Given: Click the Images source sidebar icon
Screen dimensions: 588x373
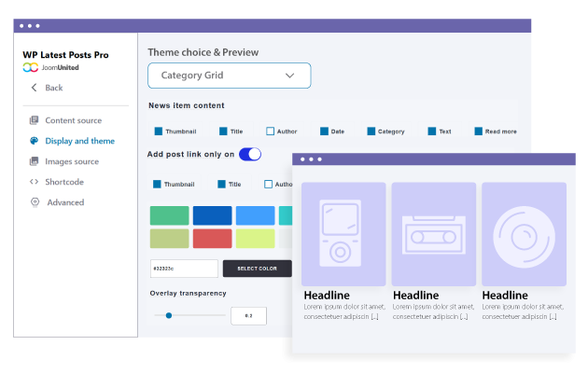Looking at the screenshot, I should tap(35, 161).
